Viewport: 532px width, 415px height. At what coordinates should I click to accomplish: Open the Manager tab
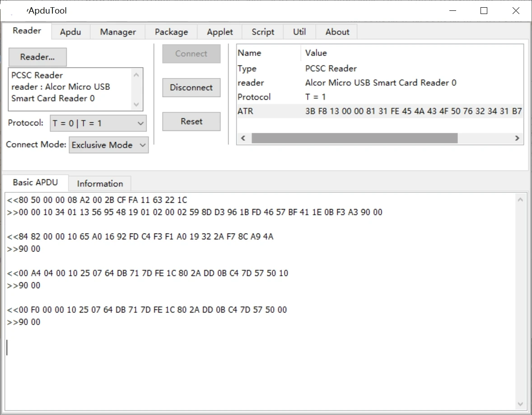click(x=117, y=32)
